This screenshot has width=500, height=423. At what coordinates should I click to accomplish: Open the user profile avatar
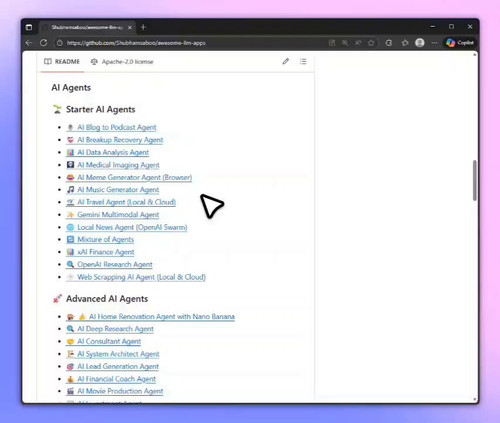point(420,43)
